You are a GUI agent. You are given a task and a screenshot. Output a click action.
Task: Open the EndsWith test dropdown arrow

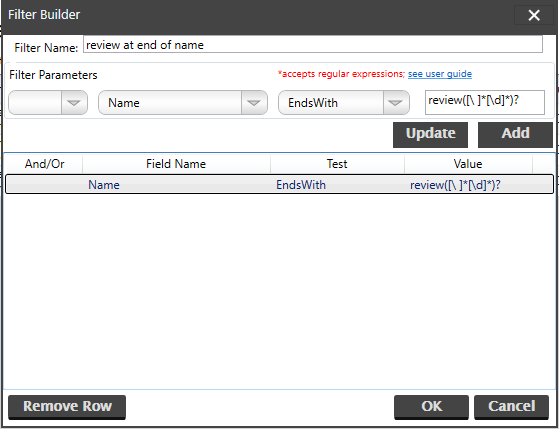[396, 103]
